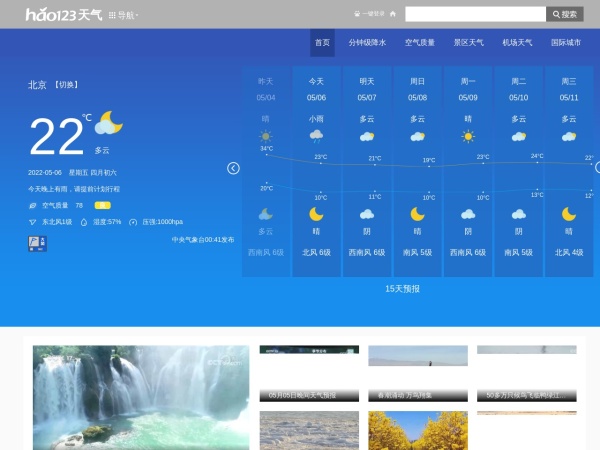Click 切换 to change the city
This screenshot has height=450, width=600.
click(67, 85)
